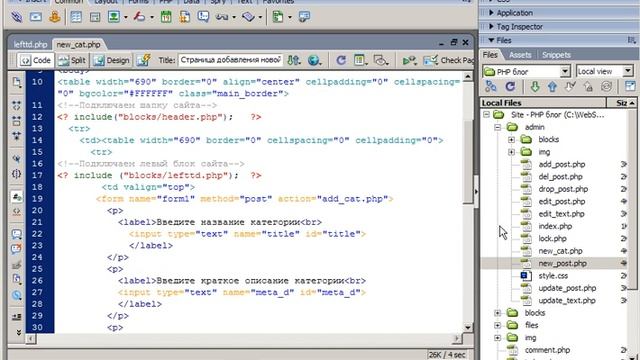The image size is (640, 360).
Task: Connect to the remote host
Action: (x=491, y=87)
